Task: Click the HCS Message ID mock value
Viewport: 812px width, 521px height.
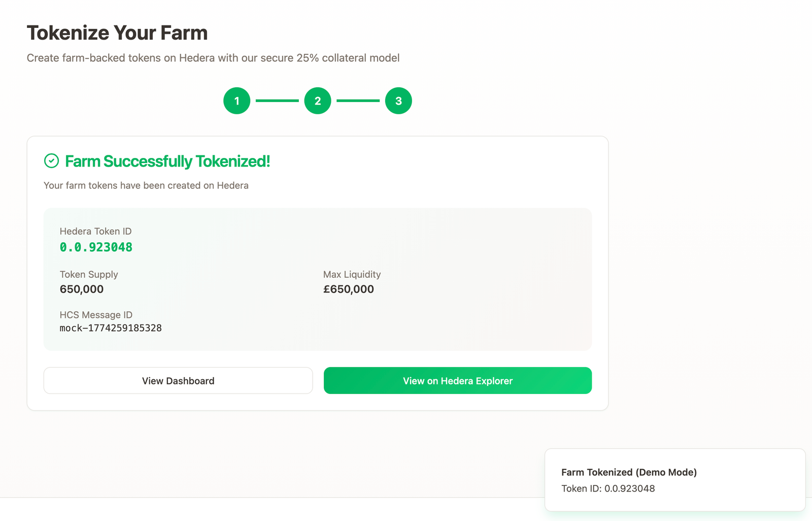Action: tap(111, 328)
